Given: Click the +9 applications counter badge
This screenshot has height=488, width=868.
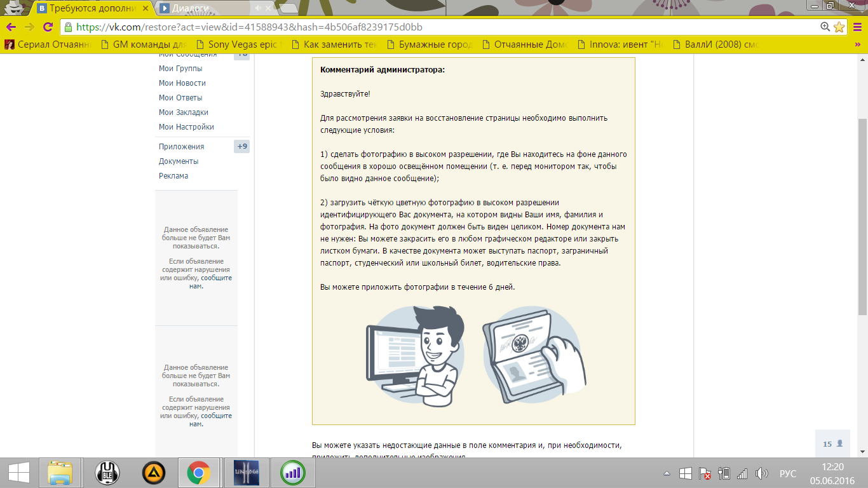Looking at the screenshot, I should point(242,147).
